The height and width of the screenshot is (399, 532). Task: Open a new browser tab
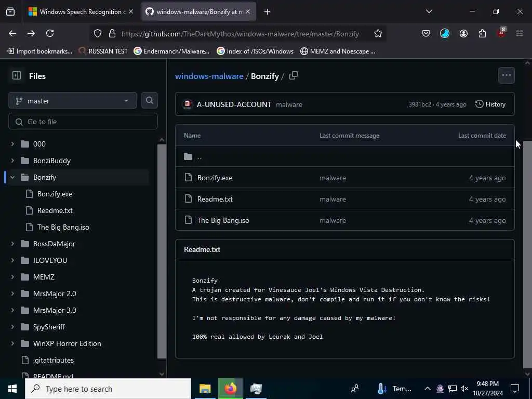pos(268,12)
